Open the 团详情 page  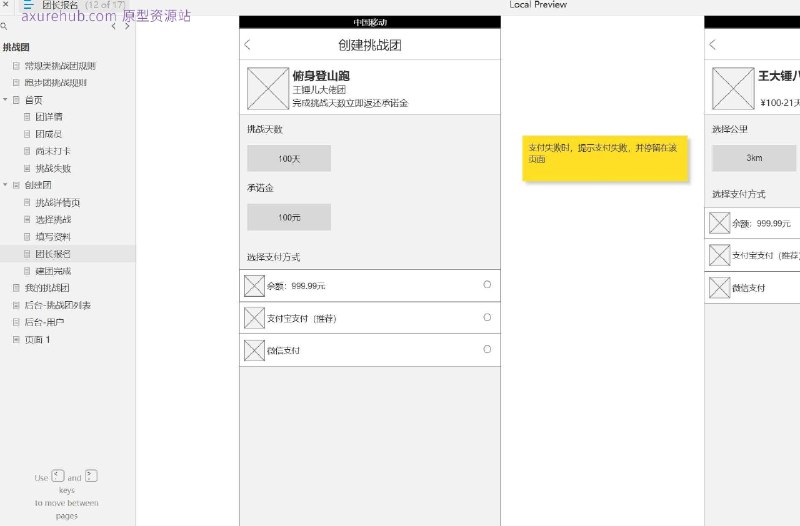(x=49, y=117)
